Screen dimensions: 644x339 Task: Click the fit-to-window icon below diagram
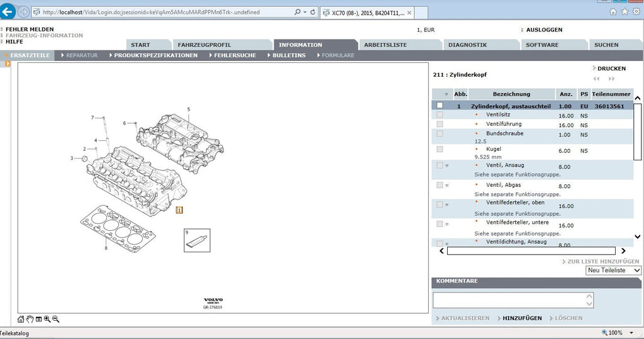[38, 320]
